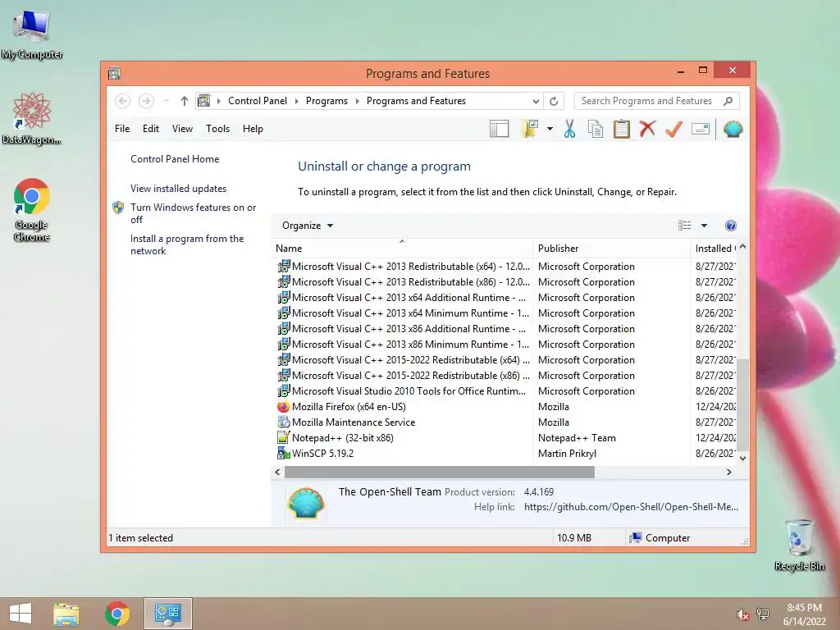
Task: Open the Control Panel Home link
Action: pyautogui.click(x=175, y=159)
